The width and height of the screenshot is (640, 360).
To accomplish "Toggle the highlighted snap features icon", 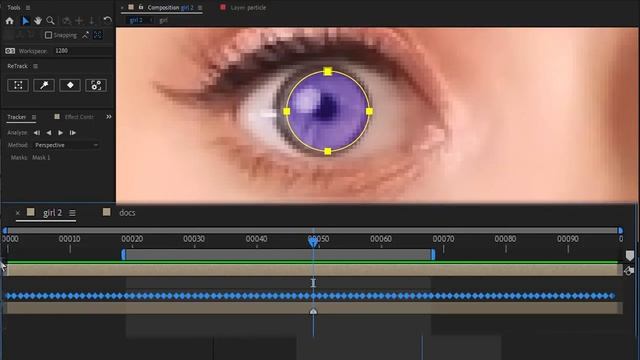I will (98, 35).
